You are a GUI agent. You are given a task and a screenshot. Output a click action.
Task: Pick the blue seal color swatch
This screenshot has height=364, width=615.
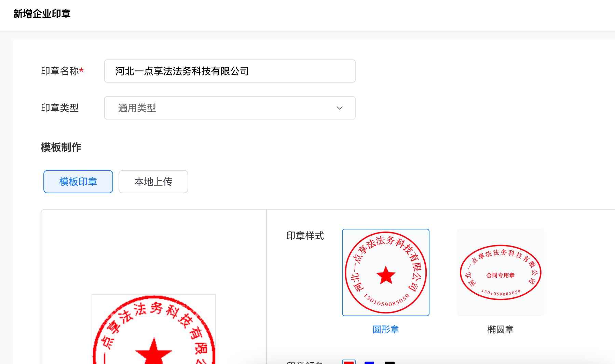pyautogui.click(x=369, y=362)
